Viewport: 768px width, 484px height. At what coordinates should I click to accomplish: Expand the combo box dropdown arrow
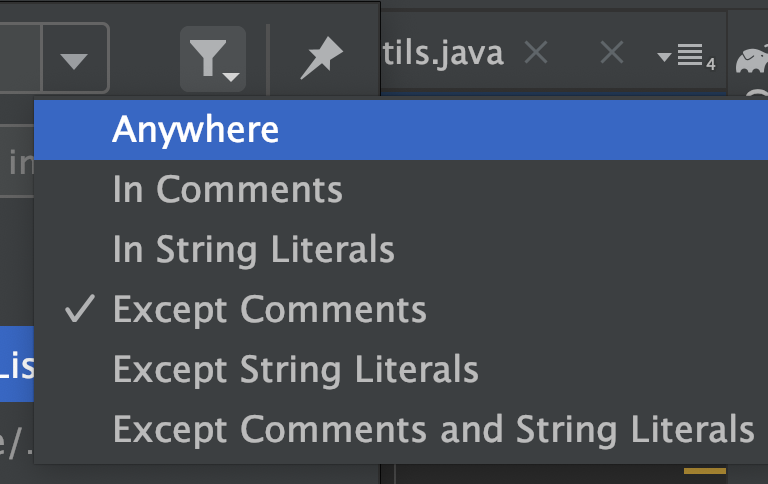pos(74,61)
